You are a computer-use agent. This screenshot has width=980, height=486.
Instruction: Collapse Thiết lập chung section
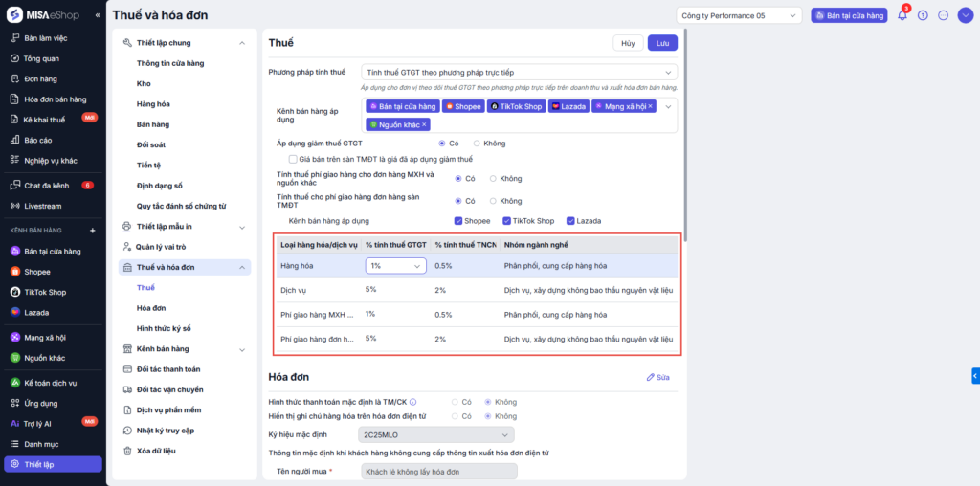point(242,43)
